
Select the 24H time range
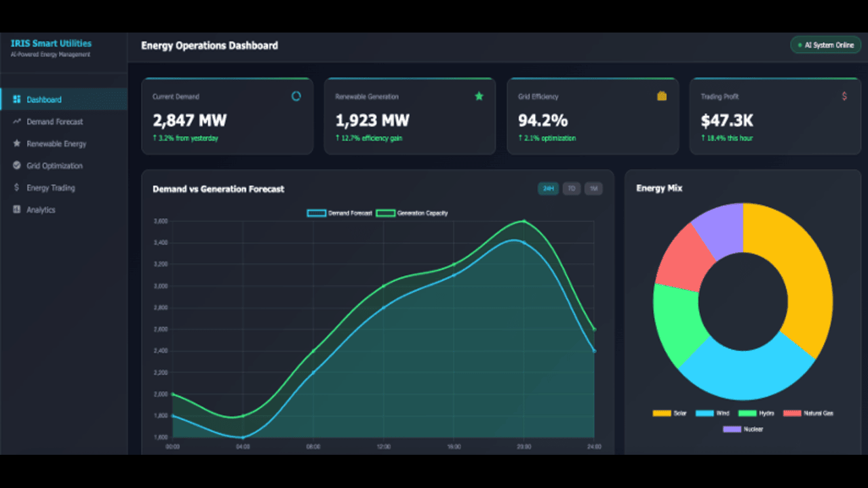point(549,188)
